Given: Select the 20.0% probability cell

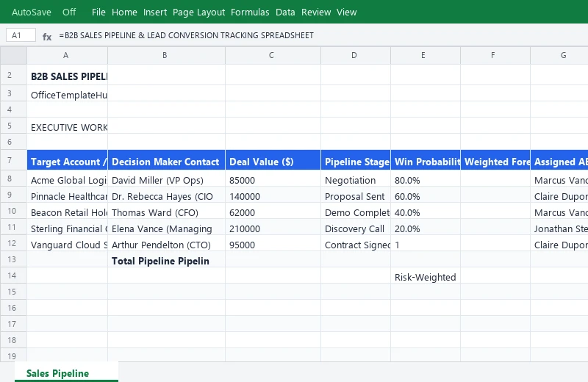Looking at the screenshot, I should coord(426,228).
